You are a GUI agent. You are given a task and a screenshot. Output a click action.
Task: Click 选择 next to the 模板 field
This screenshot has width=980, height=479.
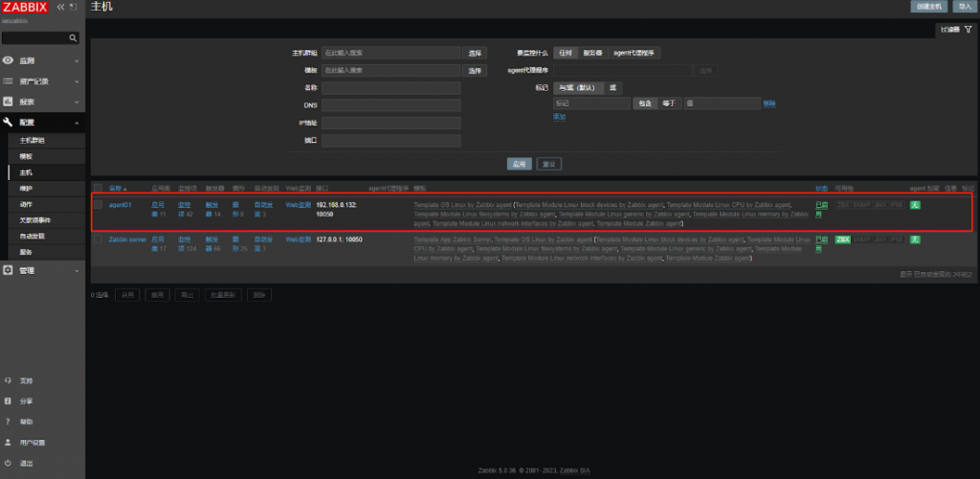475,71
